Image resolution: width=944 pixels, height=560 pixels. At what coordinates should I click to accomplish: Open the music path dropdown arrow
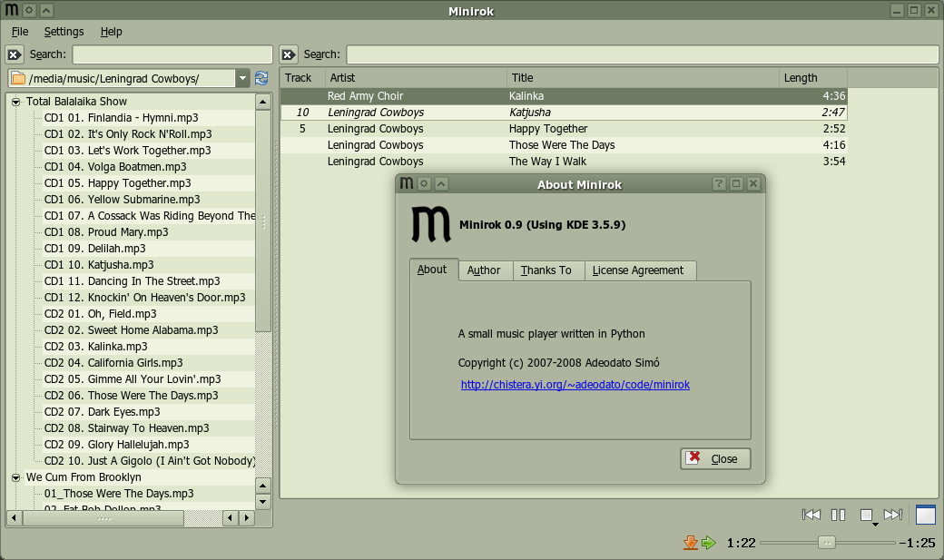(x=242, y=78)
